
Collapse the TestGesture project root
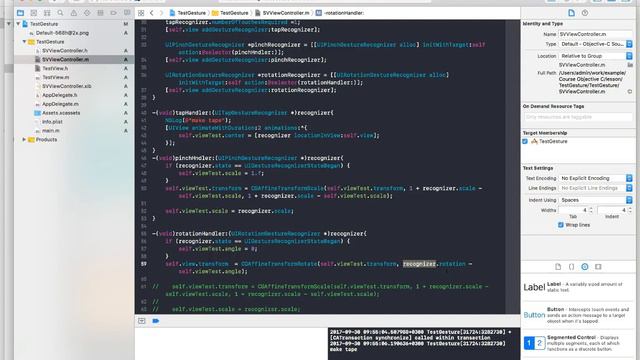tap(18, 24)
